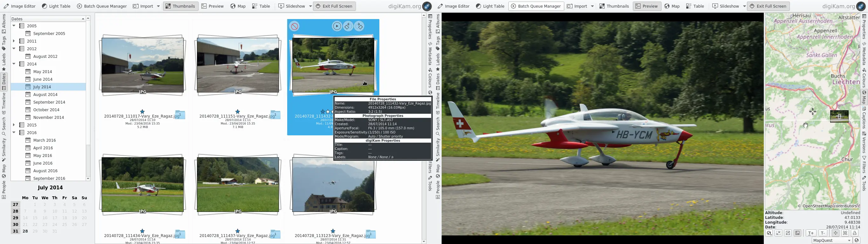Open the Versions sidebar tab

pos(864,143)
